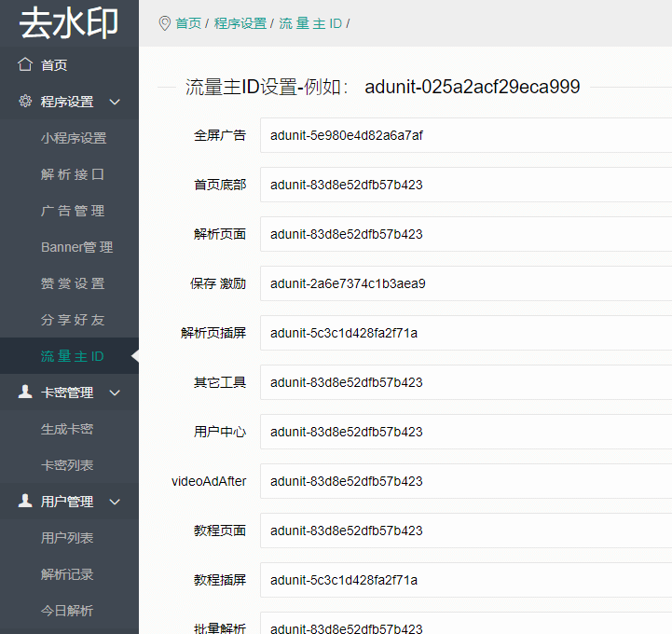
Task: Collapse the 程序设置 chevron arrow
Action: pyautogui.click(x=115, y=102)
